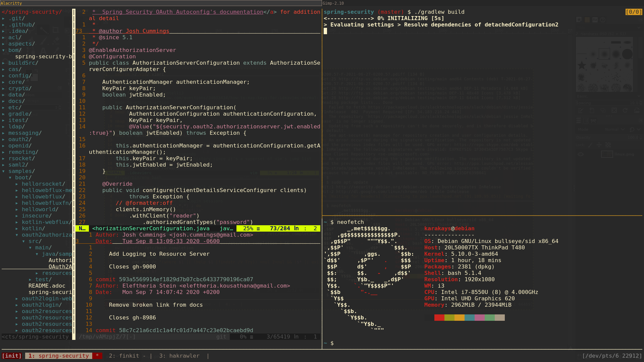Click the 25% indicator in vim statusline
Image resolution: width=644 pixels, height=362 pixels.
click(x=248, y=229)
